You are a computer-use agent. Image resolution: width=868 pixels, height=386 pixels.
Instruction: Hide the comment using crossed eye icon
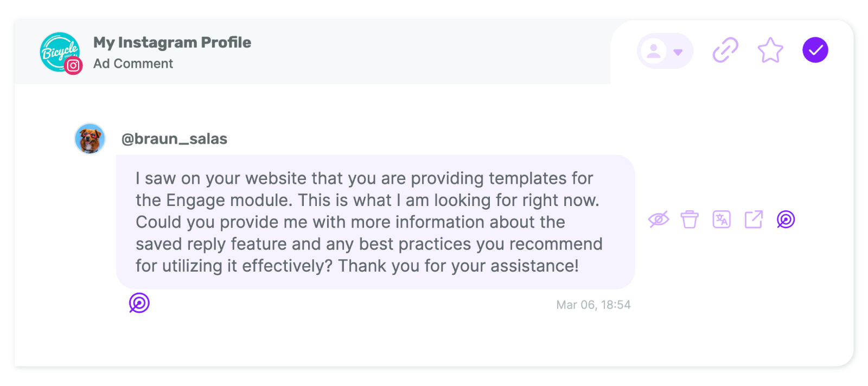pos(659,220)
